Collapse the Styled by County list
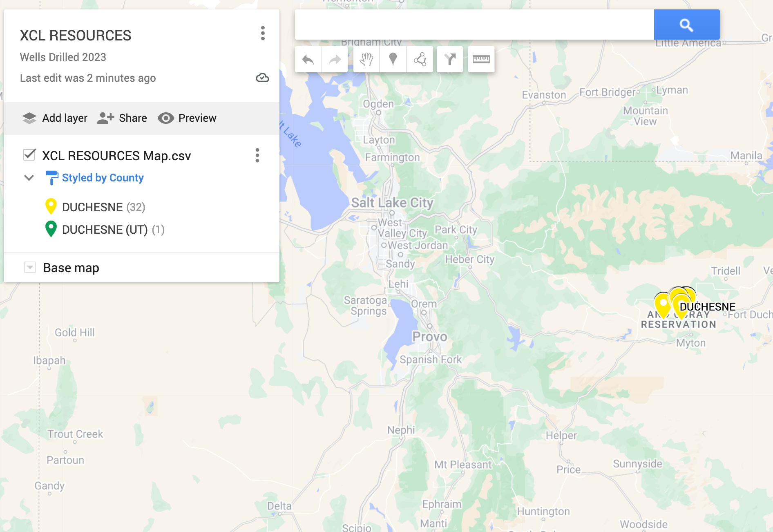This screenshot has width=773, height=532. (x=29, y=178)
